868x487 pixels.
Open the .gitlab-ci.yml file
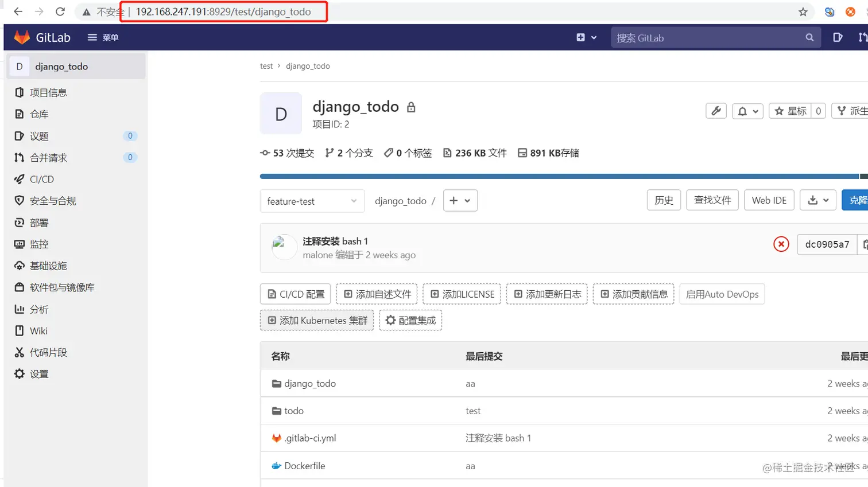click(310, 438)
